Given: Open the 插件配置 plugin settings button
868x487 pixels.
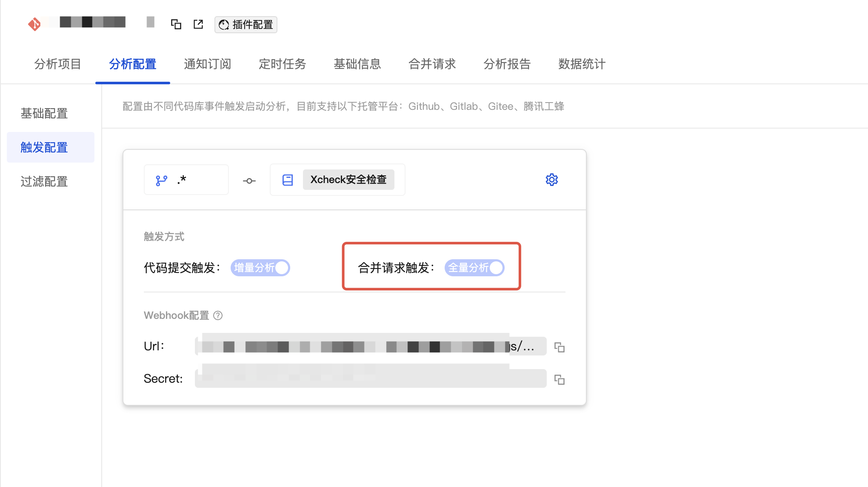Looking at the screenshot, I should 246,25.
